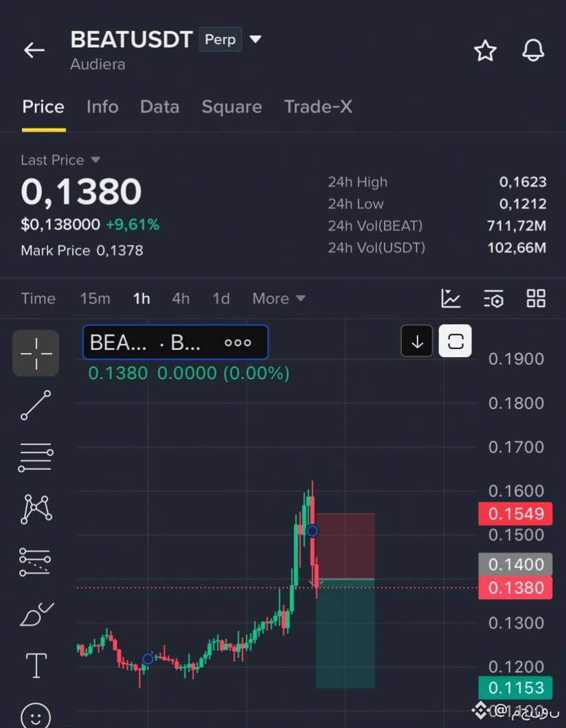The image size is (566, 728).
Task: Click the position tool's blue circle handle at the price peak
Action: tap(313, 531)
